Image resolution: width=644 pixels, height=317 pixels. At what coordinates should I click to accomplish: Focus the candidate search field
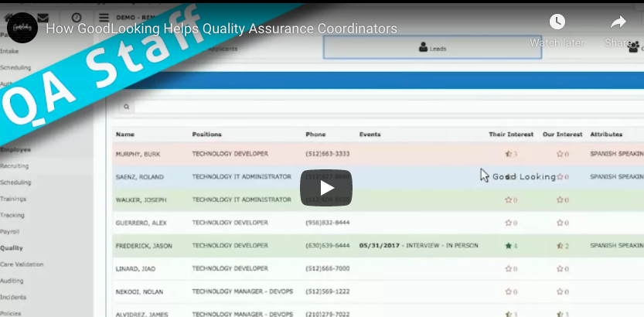[x=388, y=107]
